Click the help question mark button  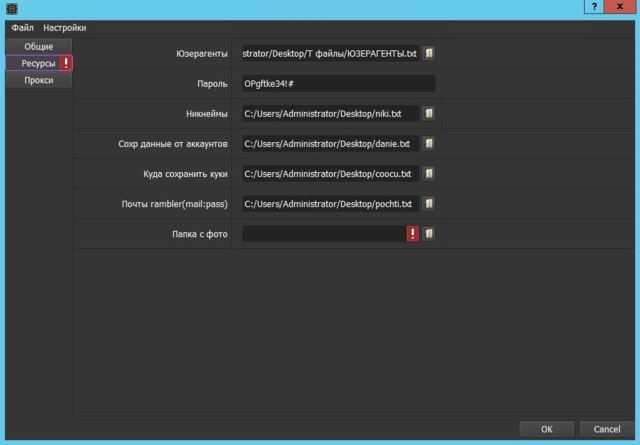[594, 7]
